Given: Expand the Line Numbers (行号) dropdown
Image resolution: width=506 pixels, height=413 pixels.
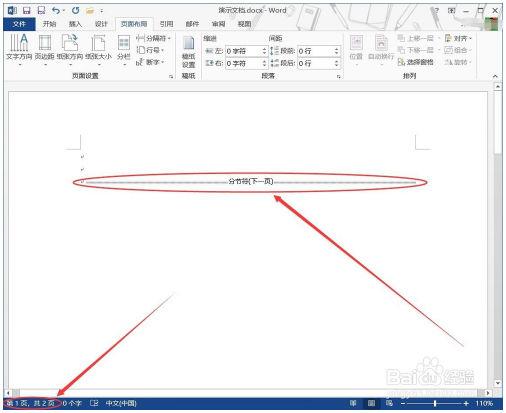Looking at the screenshot, I should point(150,50).
